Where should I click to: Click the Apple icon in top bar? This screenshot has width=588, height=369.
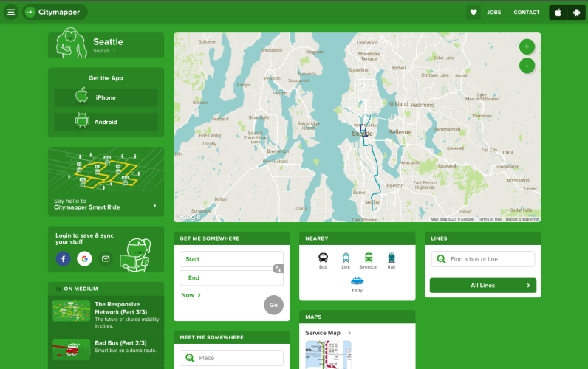click(x=558, y=13)
